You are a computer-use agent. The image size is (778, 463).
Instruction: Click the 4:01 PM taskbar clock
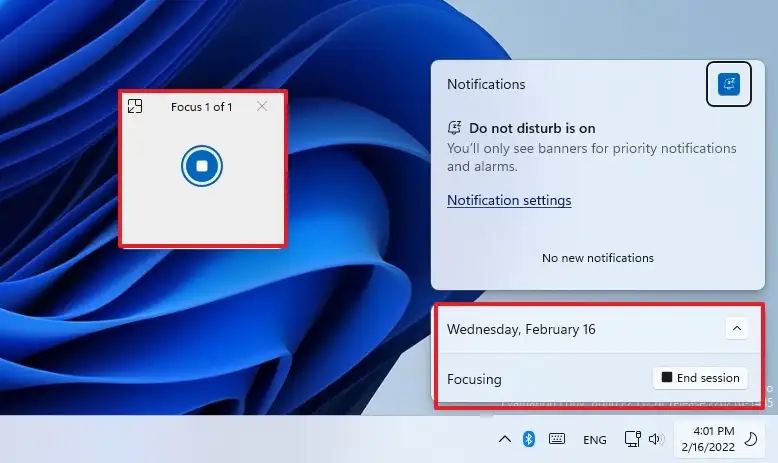click(707, 439)
